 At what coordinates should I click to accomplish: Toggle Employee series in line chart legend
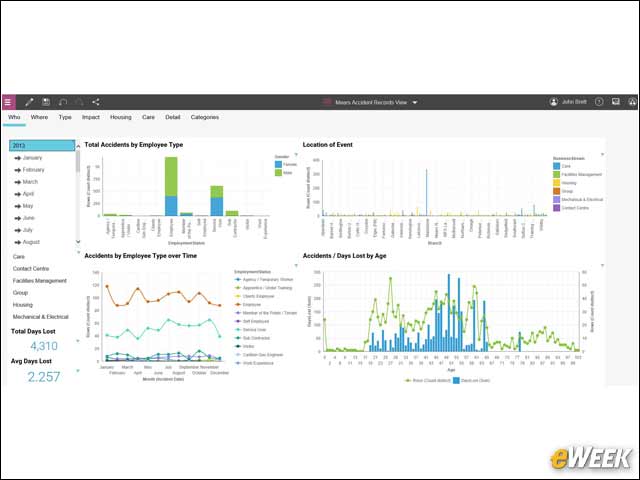pyautogui.click(x=251, y=304)
